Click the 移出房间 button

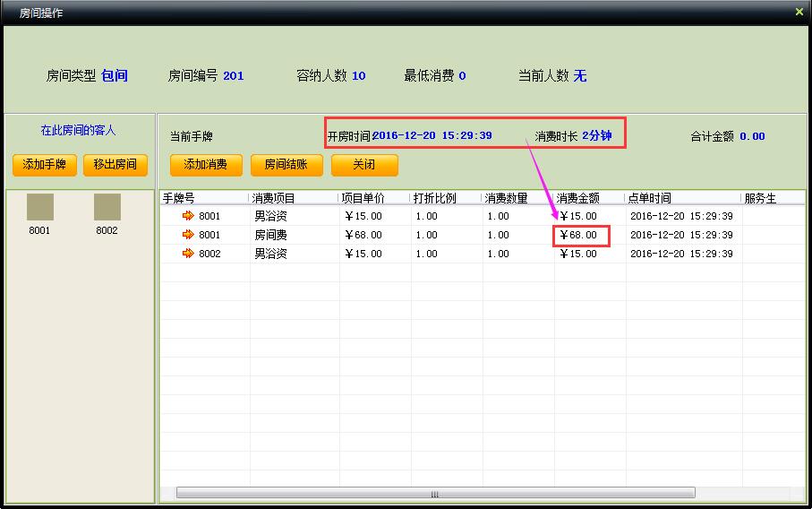115,165
